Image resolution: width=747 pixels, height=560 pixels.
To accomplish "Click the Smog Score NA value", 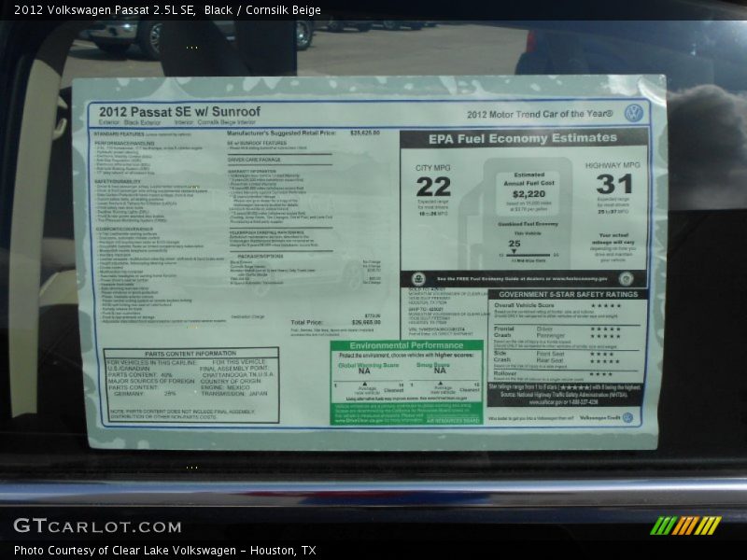I will (x=440, y=371).
